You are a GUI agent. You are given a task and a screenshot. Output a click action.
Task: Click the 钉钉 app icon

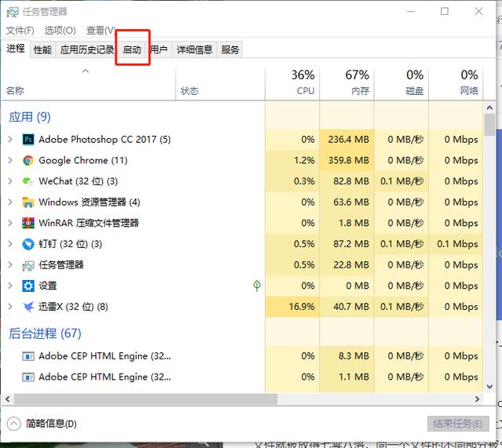pyautogui.click(x=28, y=244)
